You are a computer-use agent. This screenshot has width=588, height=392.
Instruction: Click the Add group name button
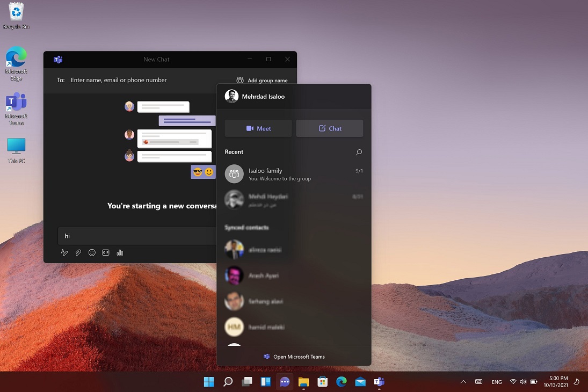pyautogui.click(x=262, y=81)
